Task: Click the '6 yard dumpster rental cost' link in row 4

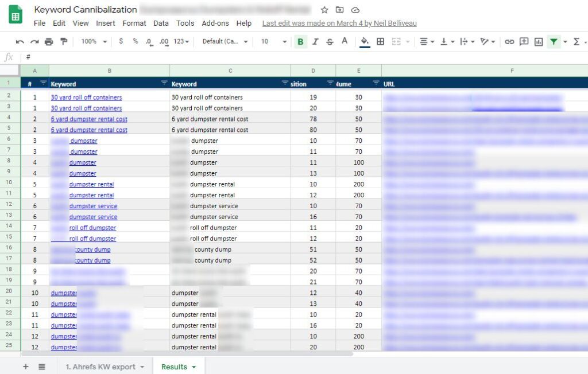Action: (89, 119)
